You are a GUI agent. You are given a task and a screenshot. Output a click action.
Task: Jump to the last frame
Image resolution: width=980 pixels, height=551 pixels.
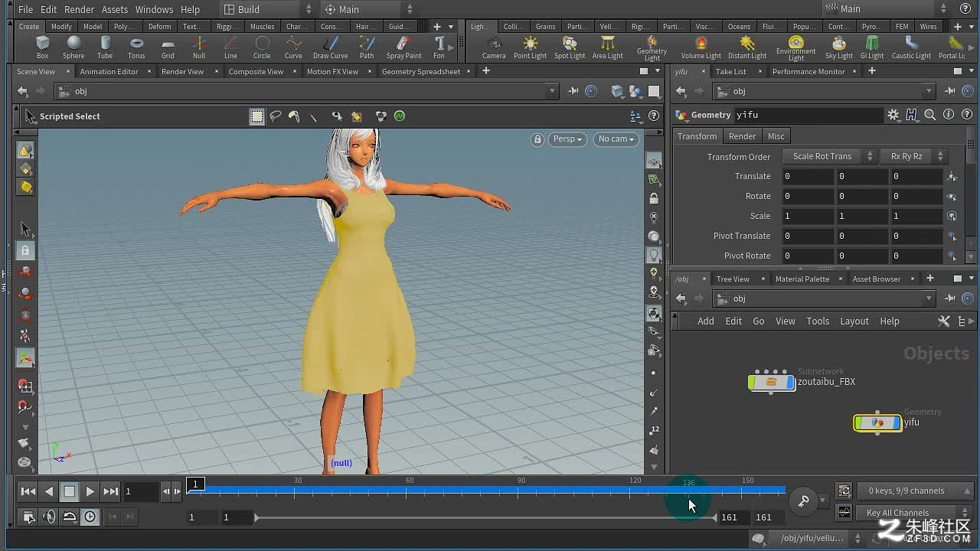pyautogui.click(x=110, y=491)
